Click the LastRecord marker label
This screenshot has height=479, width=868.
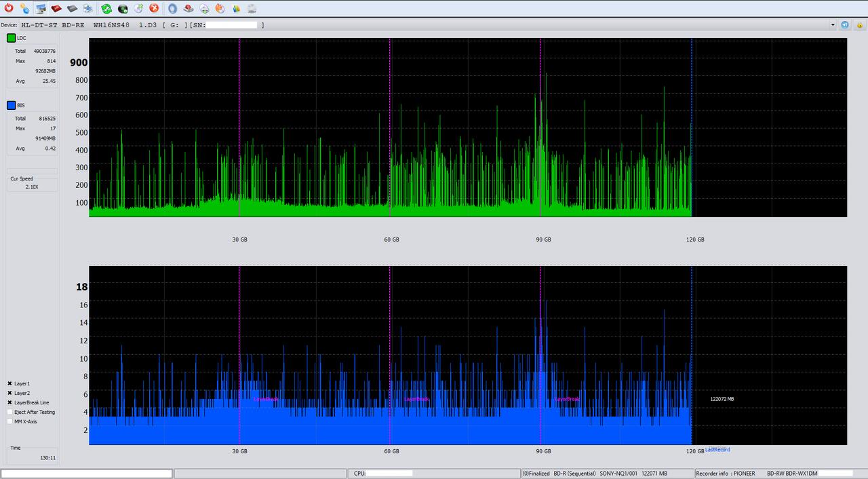pyautogui.click(x=717, y=450)
